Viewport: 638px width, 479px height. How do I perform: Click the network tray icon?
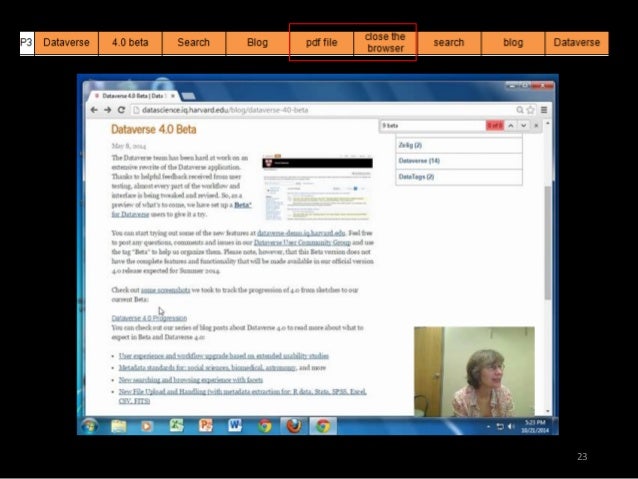pyautogui.click(x=500, y=427)
